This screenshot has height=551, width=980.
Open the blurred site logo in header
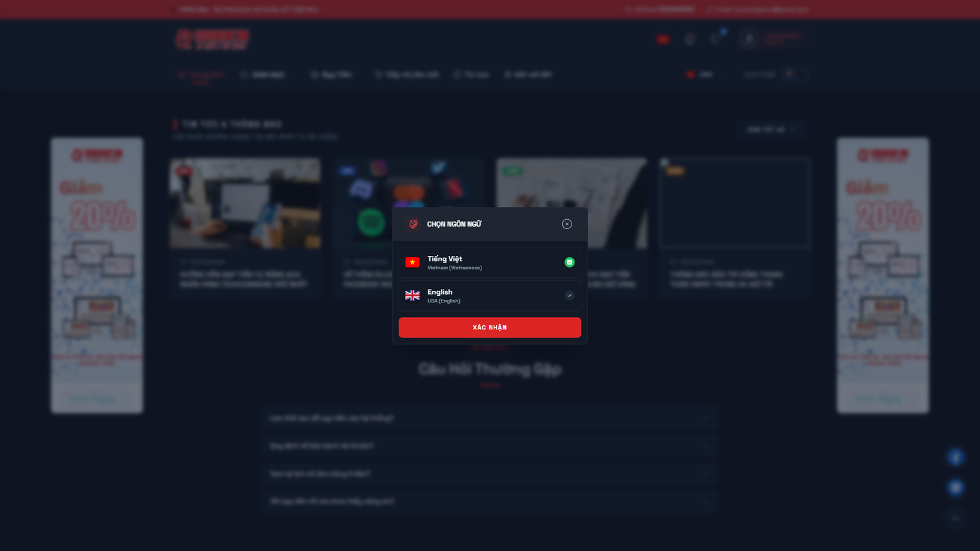pos(212,39)
